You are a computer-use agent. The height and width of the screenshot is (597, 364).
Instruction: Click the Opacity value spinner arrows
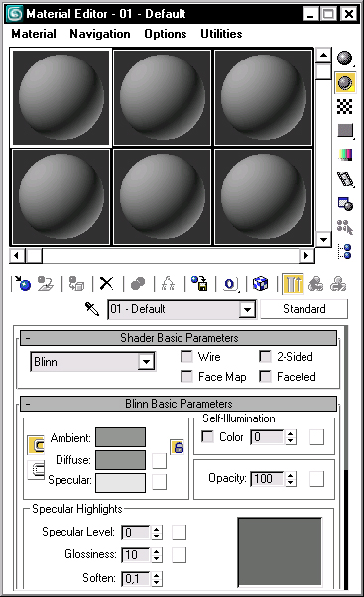(291, 479)
